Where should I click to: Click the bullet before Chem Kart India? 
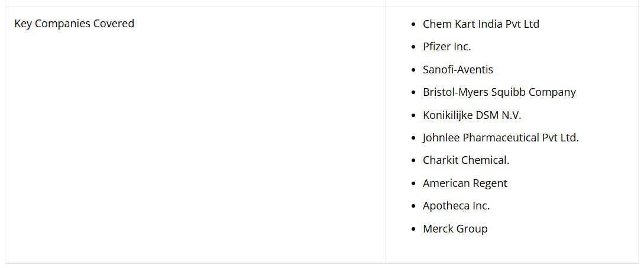(x=414, y=25)
